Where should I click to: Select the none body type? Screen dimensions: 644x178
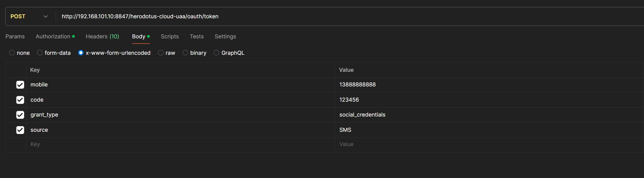(x=12, y=53)
